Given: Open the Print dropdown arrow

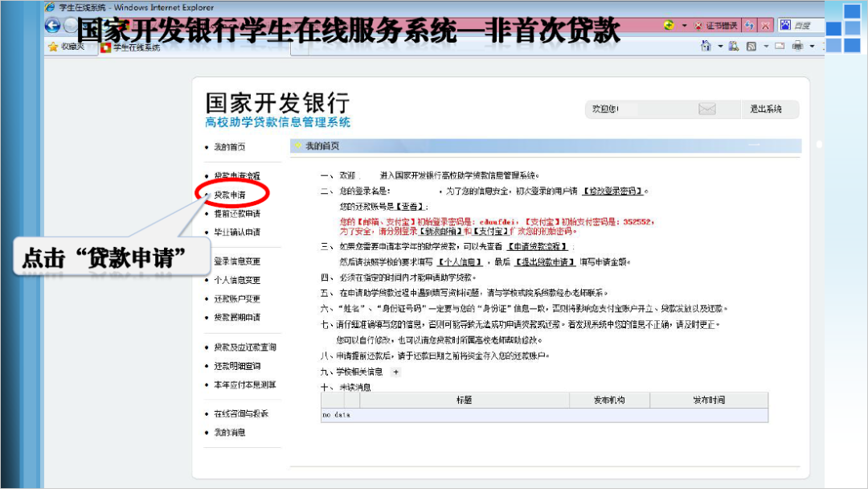Looking at the screenshot, I should point(812,47).
